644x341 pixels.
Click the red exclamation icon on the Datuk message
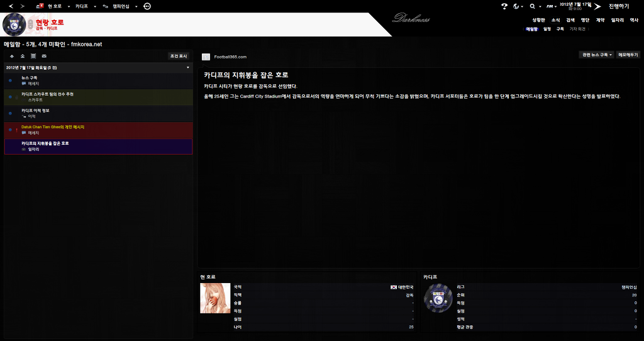pyautogui.click(x=16, y=130)
